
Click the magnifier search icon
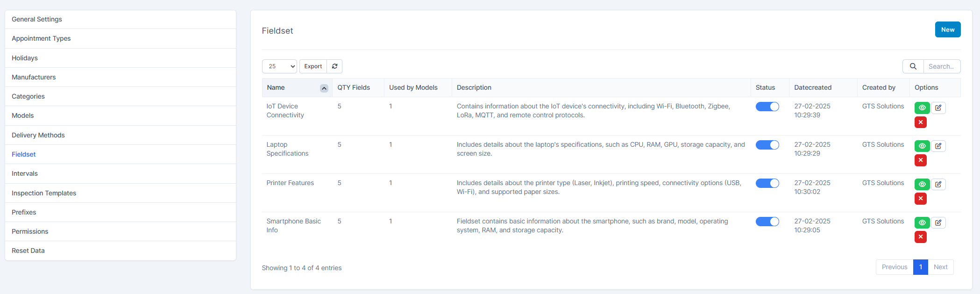tap(913, 66)
